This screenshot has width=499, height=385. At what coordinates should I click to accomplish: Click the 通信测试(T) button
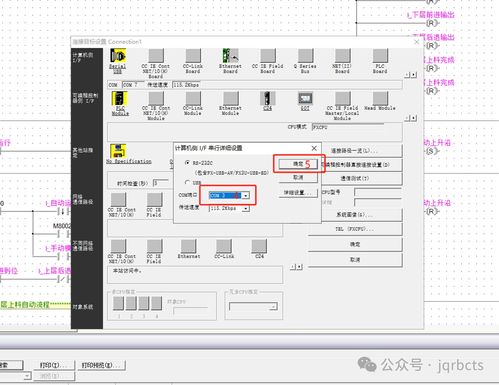(x=355, y=178)
